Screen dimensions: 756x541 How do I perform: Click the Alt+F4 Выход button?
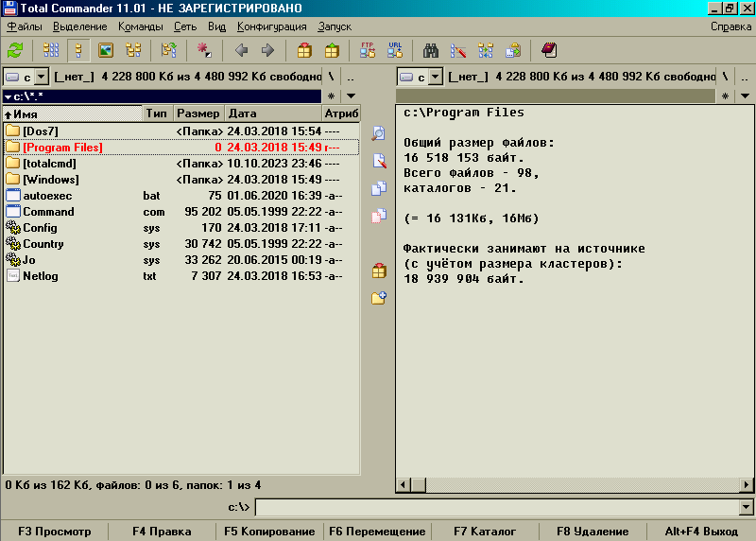(701, 532)
